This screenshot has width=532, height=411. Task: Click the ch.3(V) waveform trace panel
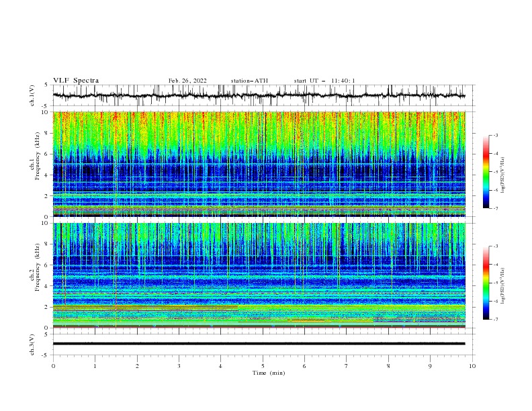pos(264,345)
